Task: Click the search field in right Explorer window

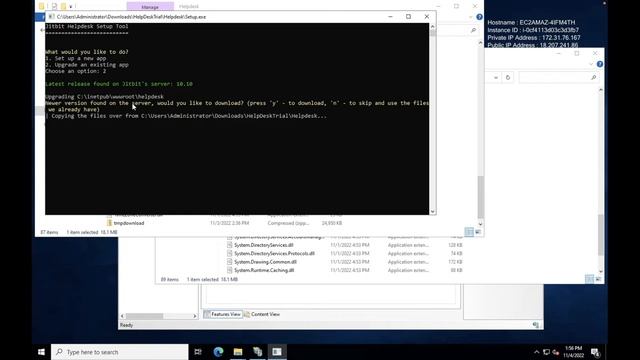Action: tap(558, 78)
